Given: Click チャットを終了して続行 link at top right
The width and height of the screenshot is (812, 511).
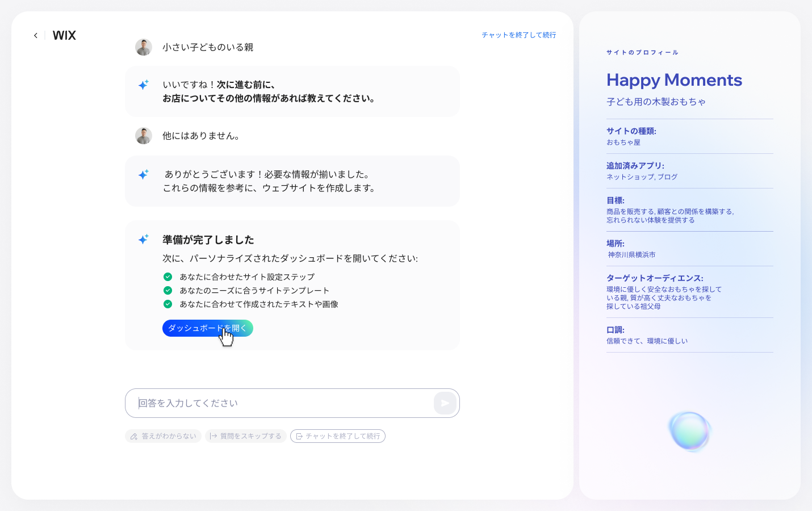Looking at the screenshot, I should [518, 35].
